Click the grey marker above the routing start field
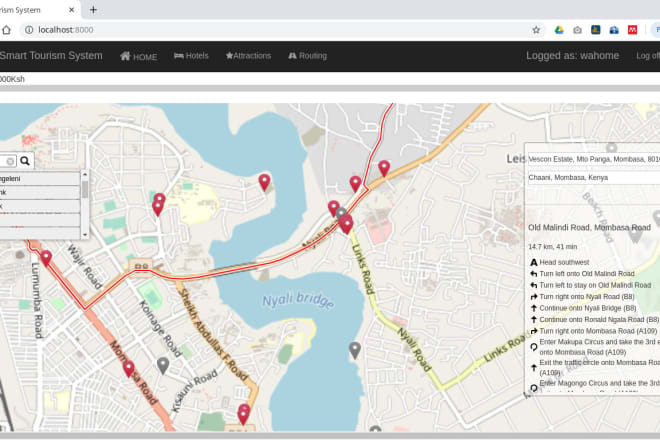Screen dimensions: 660x440 (612, 147)
